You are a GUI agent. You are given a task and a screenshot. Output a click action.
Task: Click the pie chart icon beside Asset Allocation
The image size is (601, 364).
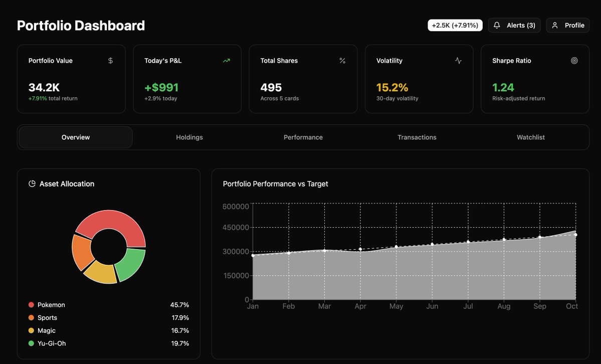coord(32,184)
